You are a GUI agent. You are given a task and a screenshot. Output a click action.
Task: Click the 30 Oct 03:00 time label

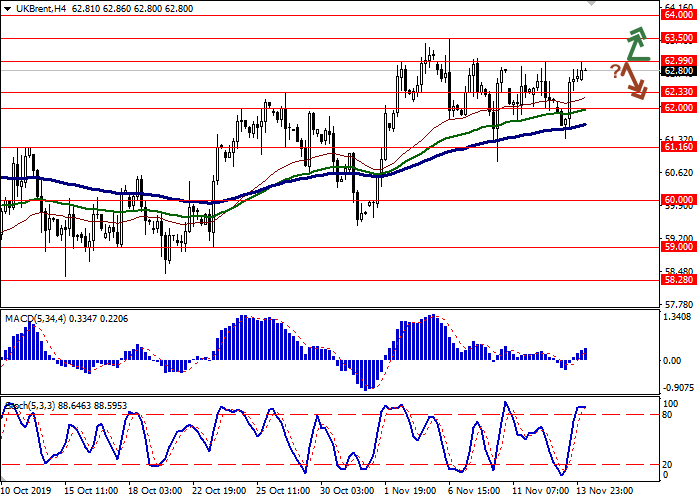349,492
